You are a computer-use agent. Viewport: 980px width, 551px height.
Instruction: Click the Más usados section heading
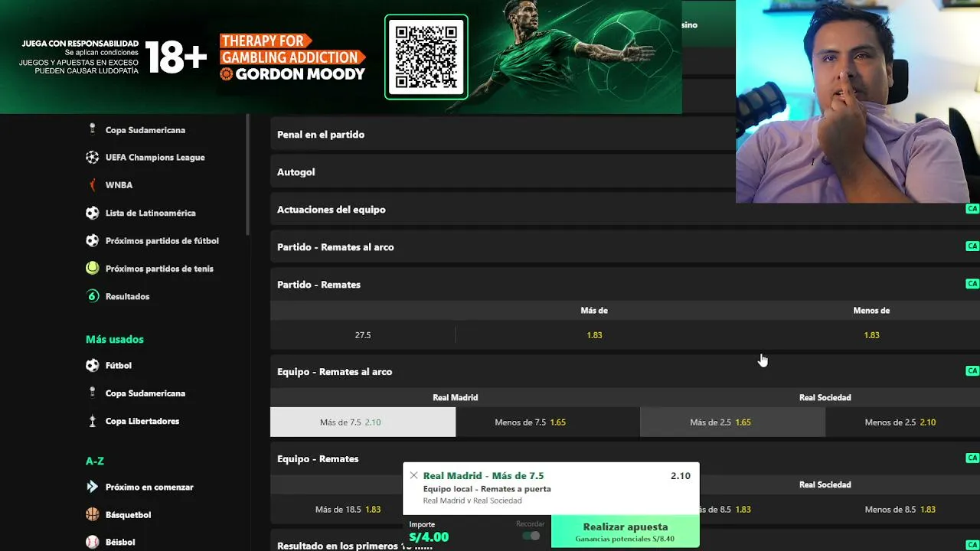point(115,339)
